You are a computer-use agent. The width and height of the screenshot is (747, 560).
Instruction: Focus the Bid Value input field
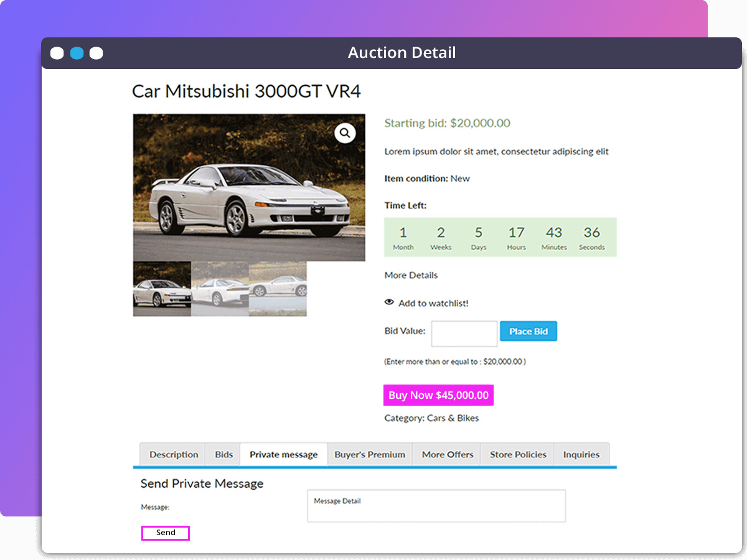click(464, 334)
